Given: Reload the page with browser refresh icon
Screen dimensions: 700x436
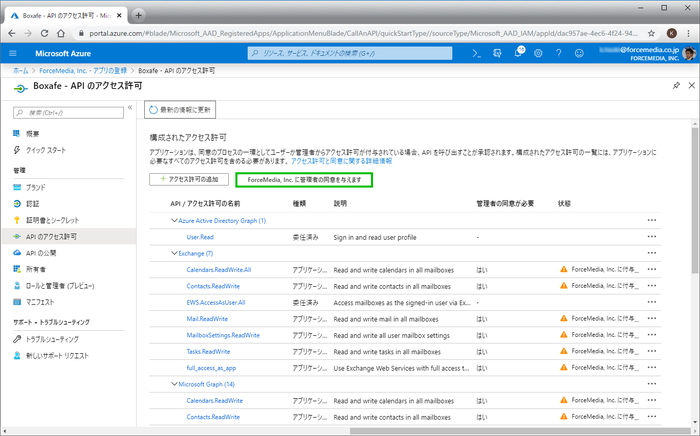Looking at the screenshot, I should pos(44,33).
